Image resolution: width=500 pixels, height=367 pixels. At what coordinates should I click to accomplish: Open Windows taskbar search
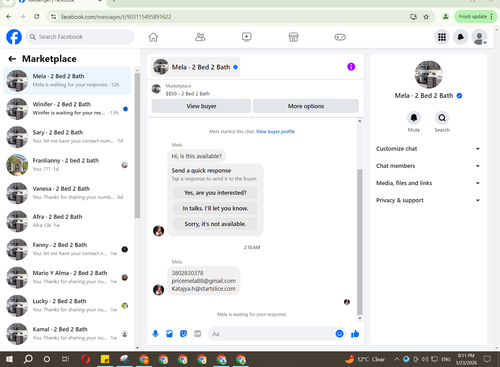28,359
